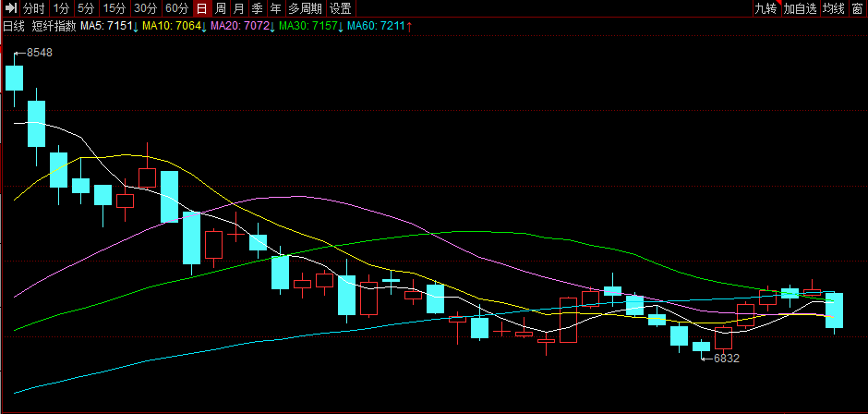Select the MA20: 7072 indicator label
The image size is (868, 414).
243,26
